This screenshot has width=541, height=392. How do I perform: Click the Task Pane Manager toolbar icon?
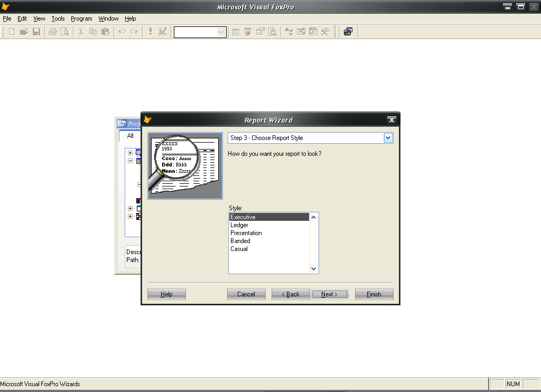tap(313, 32)
